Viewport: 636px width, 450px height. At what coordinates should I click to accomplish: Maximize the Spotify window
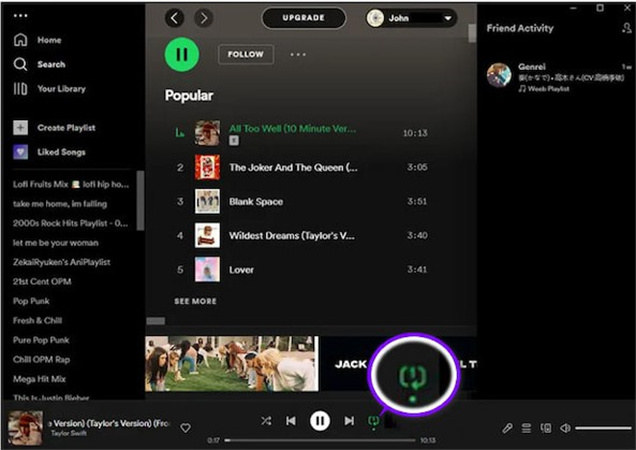(x=600, y=8)
